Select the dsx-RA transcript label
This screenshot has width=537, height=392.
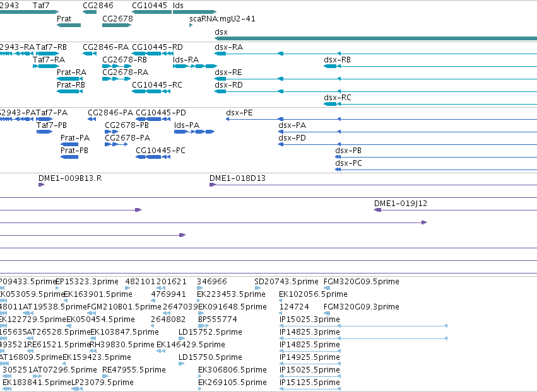[x=229, y=47]
